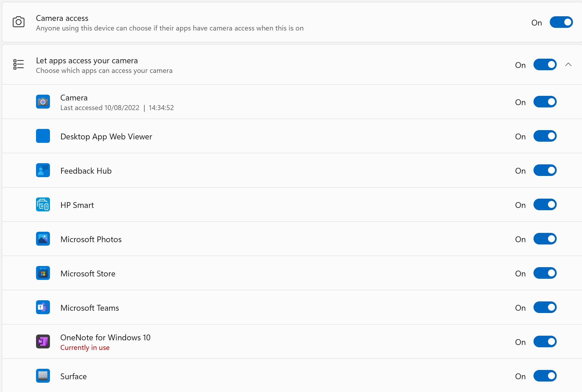Collapse the Let apps access your camera section
The image size is (582, 392).
[x=568, y=65]
